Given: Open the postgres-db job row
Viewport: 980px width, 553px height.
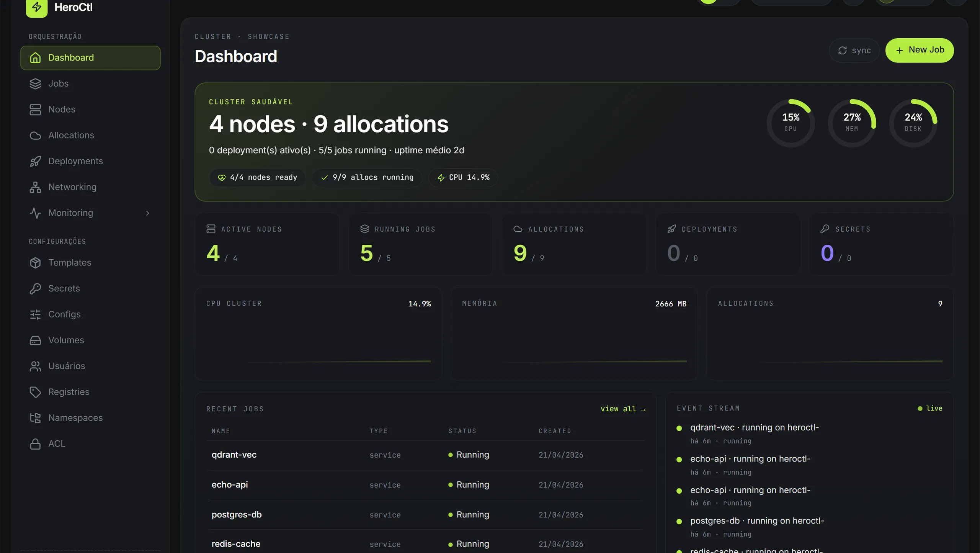Looking at the screenshot, I should pos(426,515).
